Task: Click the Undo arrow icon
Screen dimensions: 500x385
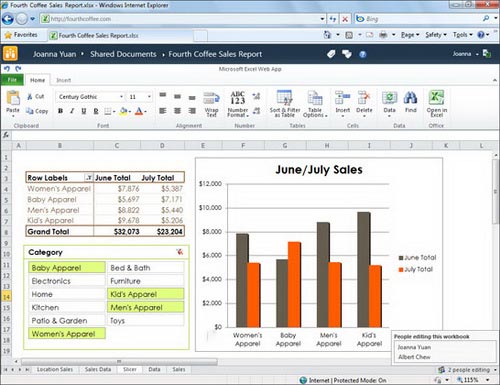Action: click(x=7, y=69)
